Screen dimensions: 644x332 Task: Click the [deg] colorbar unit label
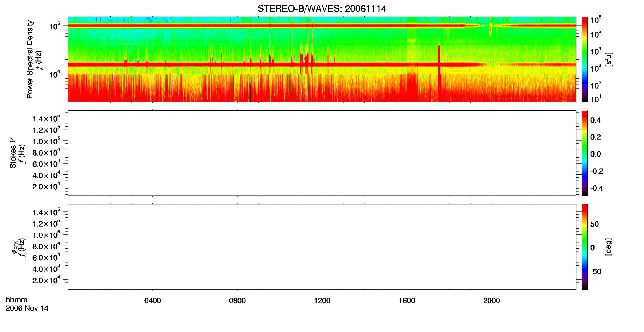click(609, 247)
